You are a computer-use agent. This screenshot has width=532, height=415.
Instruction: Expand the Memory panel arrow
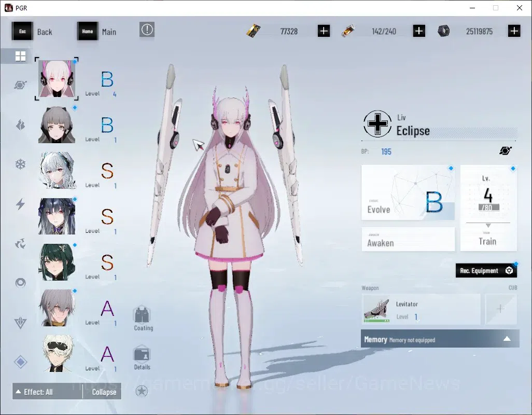click(507, 339)
